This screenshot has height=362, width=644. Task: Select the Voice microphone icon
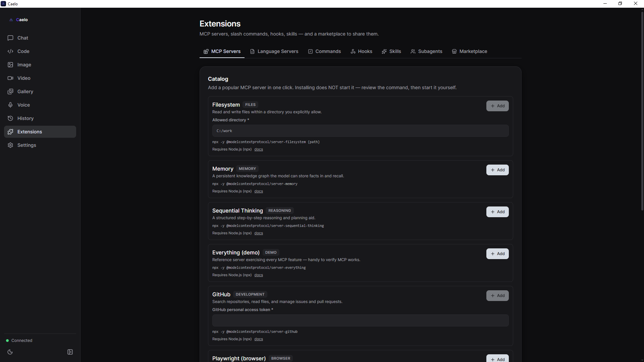[x=10, y=105]
